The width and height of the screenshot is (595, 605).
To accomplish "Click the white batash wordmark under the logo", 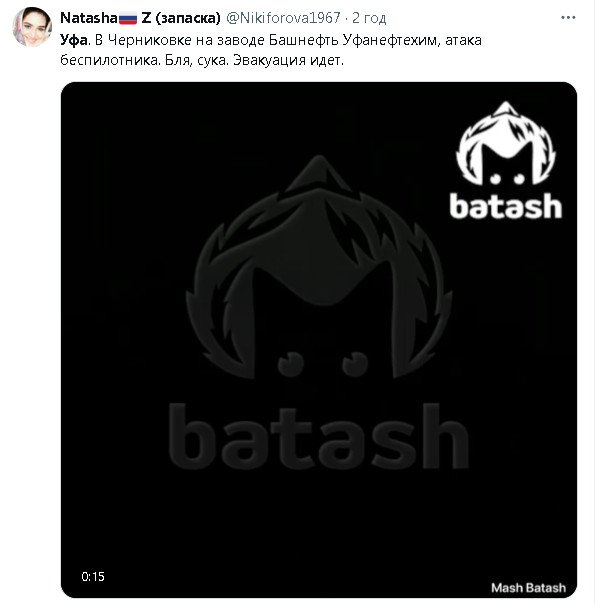I will (506, 206).
